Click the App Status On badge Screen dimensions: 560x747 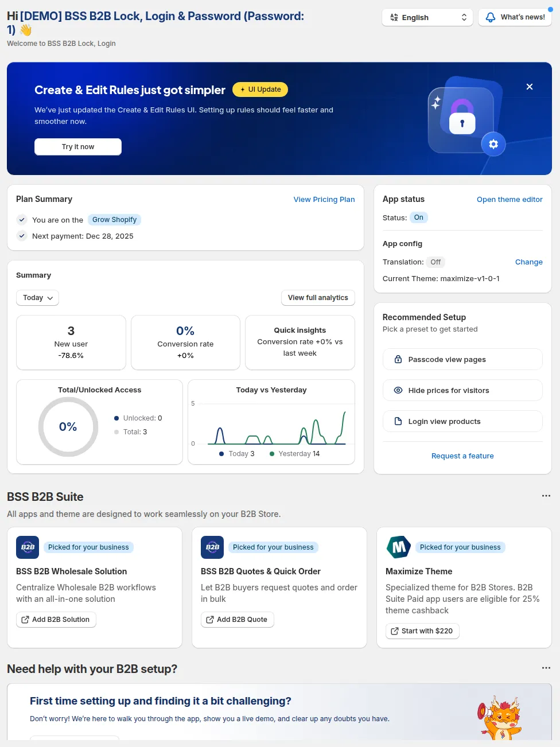pos(419,217)
